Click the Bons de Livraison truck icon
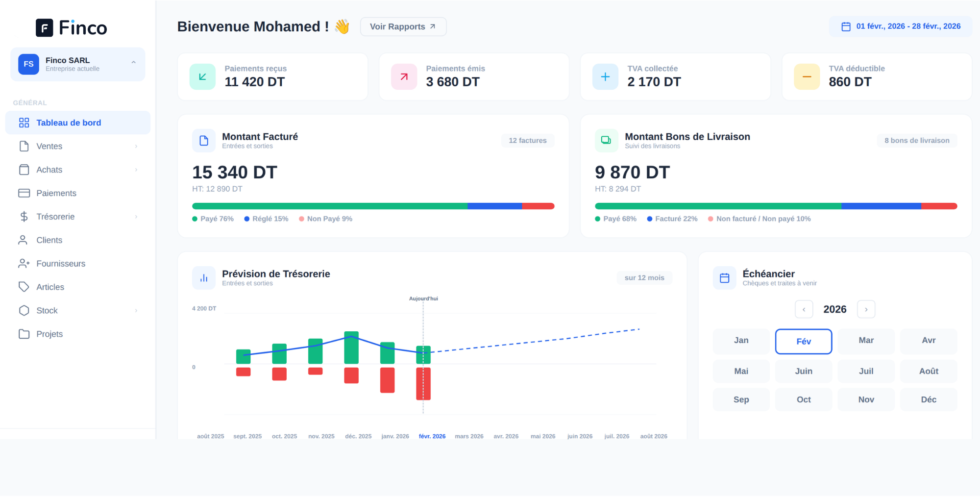 coord(607,141)
